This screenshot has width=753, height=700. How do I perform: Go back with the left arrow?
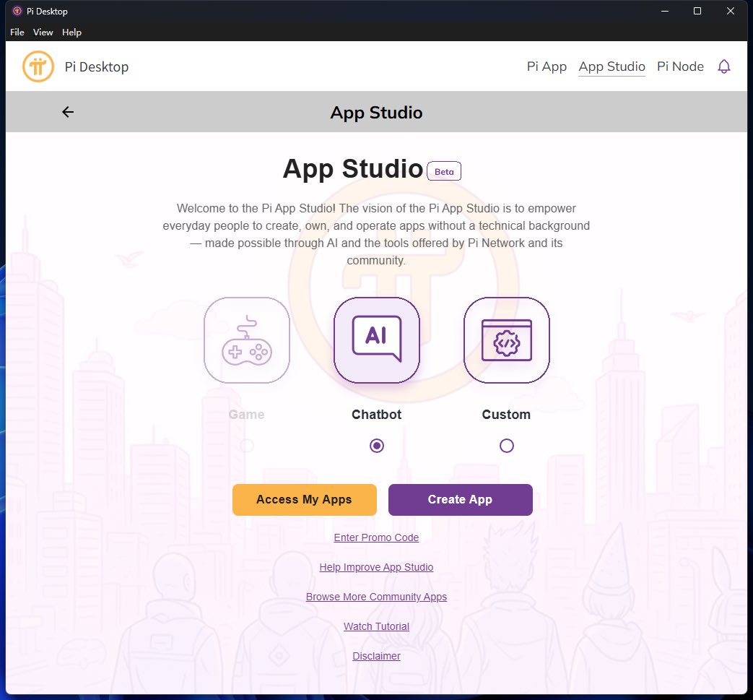click(68, 112)
